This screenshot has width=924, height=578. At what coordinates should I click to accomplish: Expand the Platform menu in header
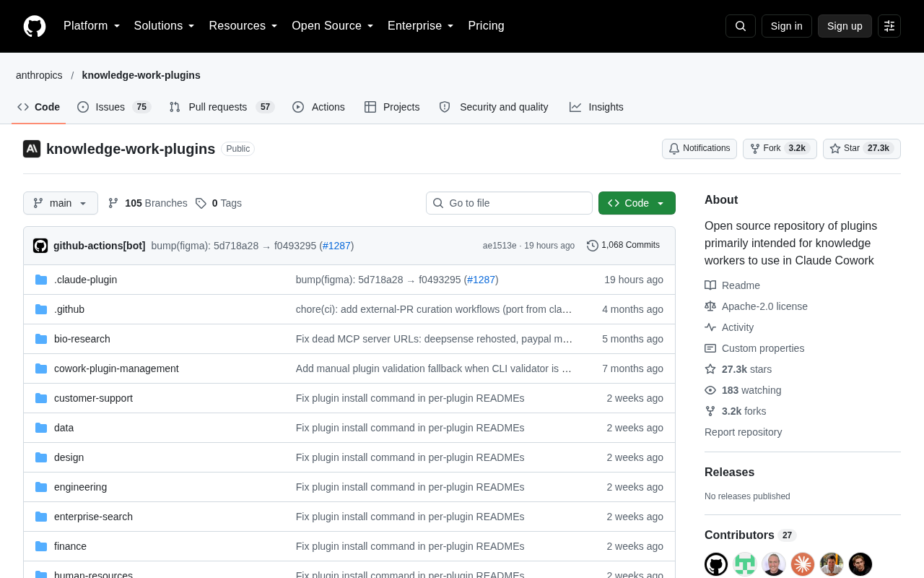click(x=92, y=26)
